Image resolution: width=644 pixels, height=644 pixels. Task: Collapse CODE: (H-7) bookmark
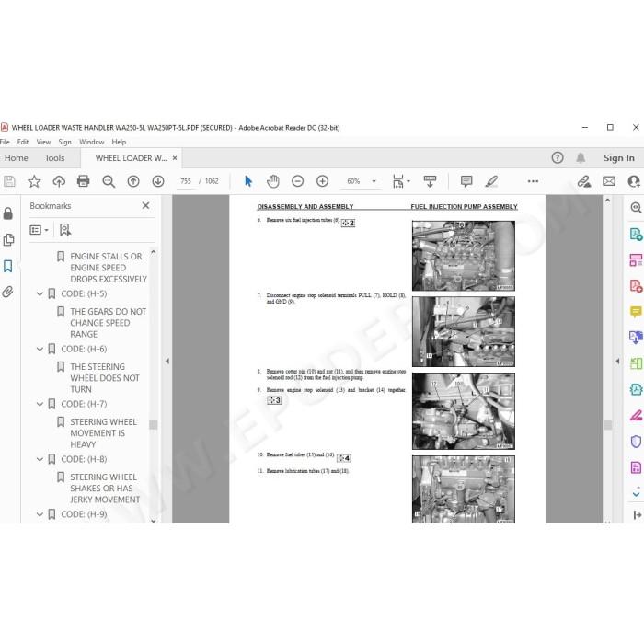[40, 404]
